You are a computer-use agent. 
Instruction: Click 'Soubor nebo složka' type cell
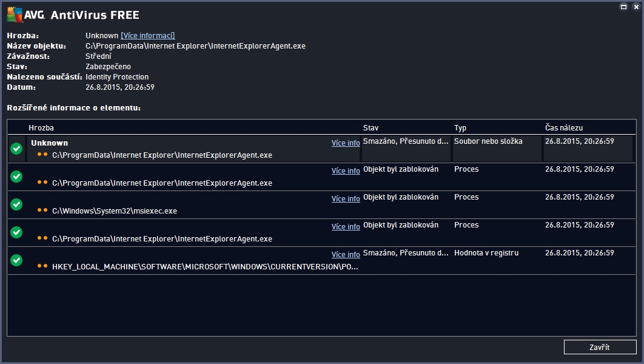click(x=488, y=141)
